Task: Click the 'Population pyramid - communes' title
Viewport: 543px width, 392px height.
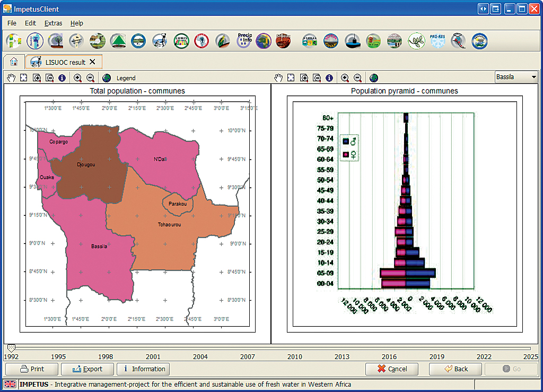Action: point(405,91)
